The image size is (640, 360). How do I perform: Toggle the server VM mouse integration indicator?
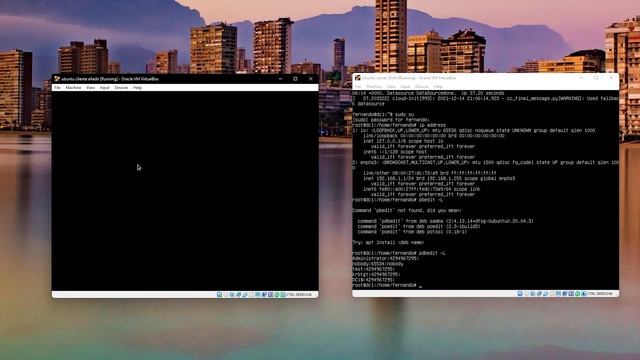tap(577, 293)
